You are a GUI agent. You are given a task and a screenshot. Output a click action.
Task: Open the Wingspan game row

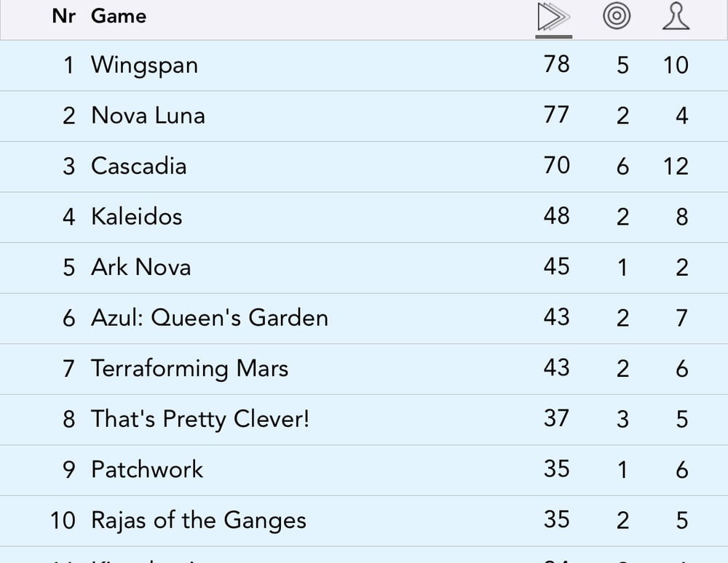(x=144, y=65)
